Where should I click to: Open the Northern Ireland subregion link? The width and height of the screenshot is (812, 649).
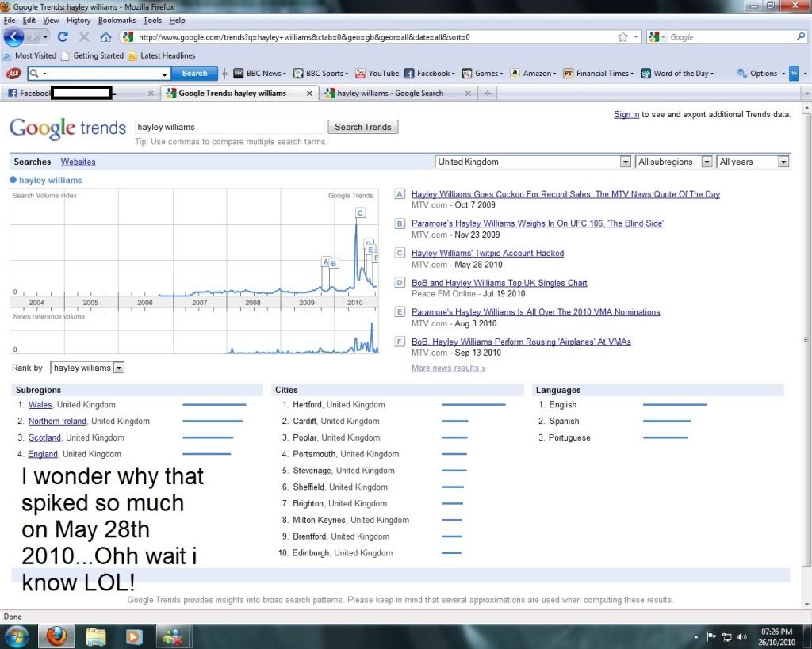click(x=57, y=422)
